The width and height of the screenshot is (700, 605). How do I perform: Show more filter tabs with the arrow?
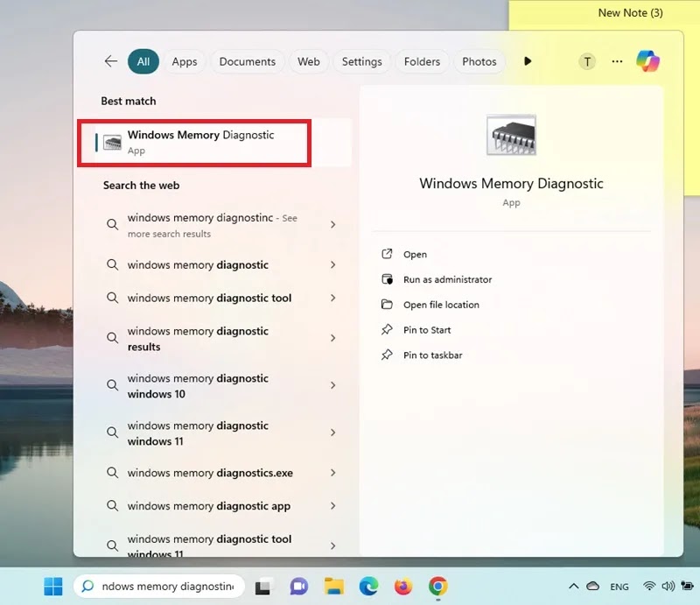pyautogui.click(x=528, y=61)
